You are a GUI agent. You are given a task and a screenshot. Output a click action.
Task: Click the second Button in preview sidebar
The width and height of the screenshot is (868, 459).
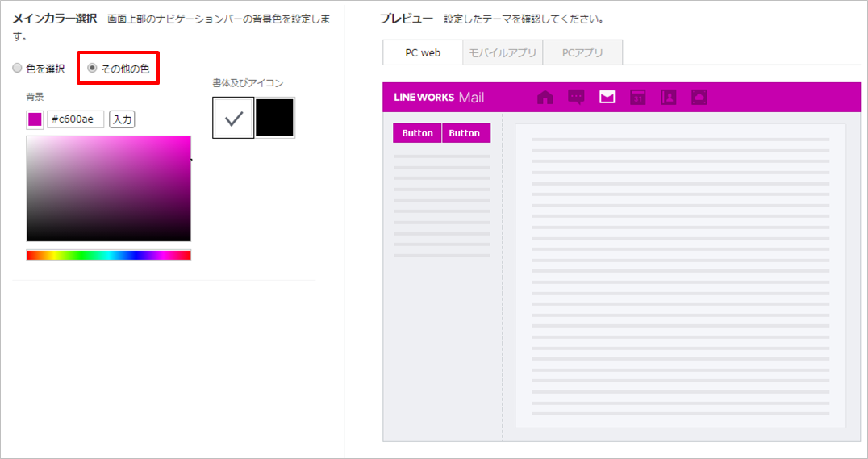click(x=465, y=133)
